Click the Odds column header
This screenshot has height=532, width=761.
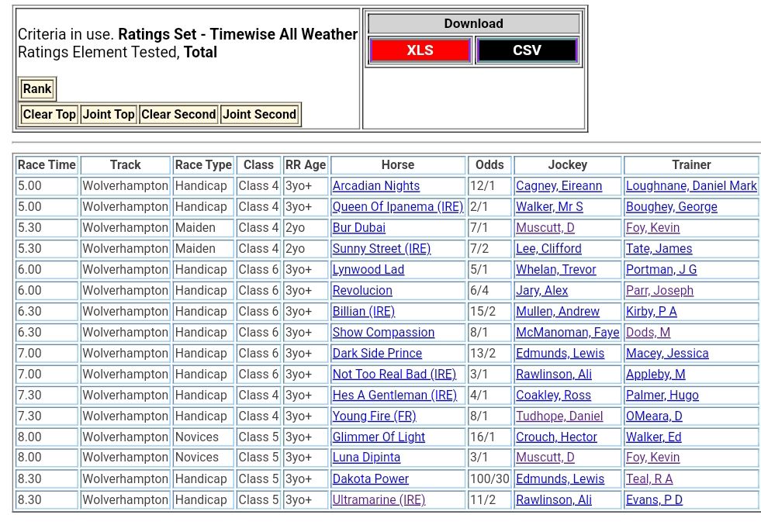pos(489,165)
